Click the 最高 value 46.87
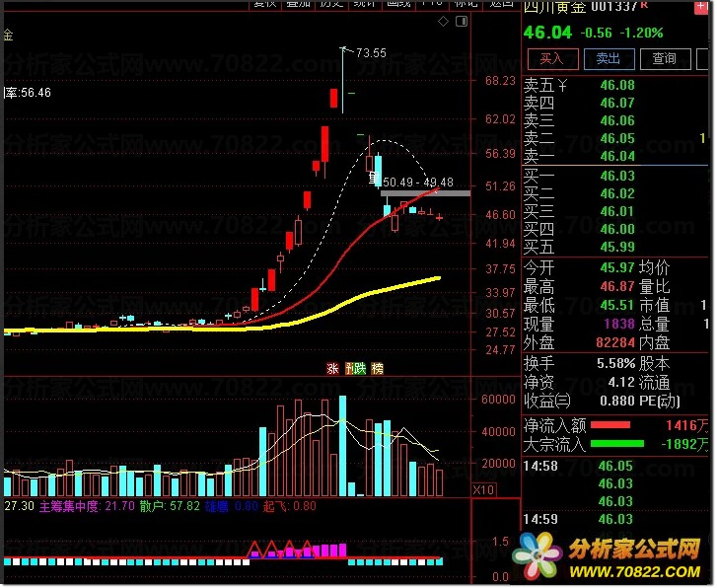Screen dimensions: 717x588 [x=617, y=287]
